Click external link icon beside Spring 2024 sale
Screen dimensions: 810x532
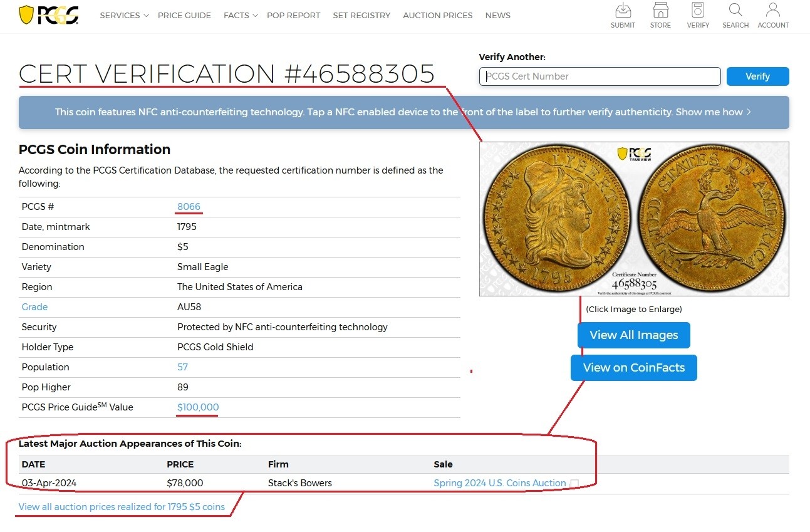click(574, 484)
